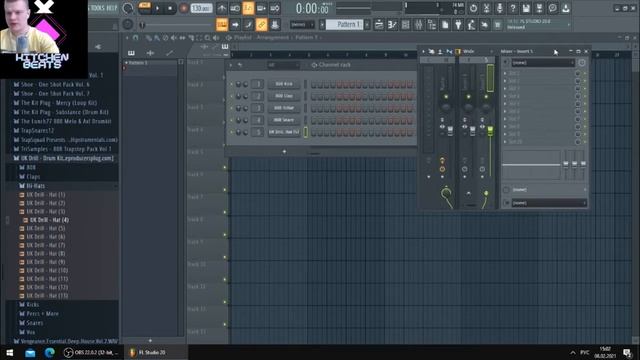The image size is (640, 360).
Task: Open the speech bubble chat icon
Action: coord(552,8)
